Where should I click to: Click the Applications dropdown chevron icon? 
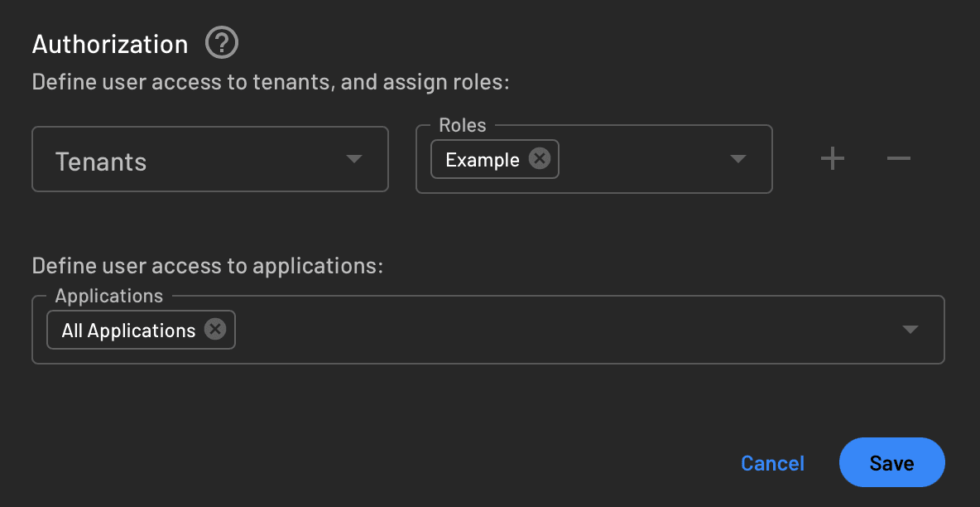910,329
